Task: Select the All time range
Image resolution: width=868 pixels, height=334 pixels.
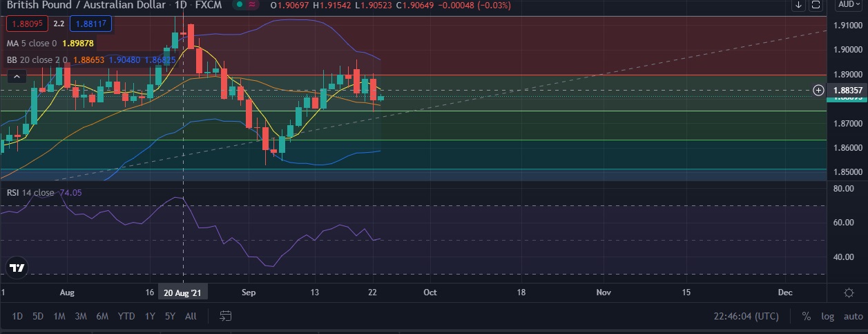Action: 191,316
